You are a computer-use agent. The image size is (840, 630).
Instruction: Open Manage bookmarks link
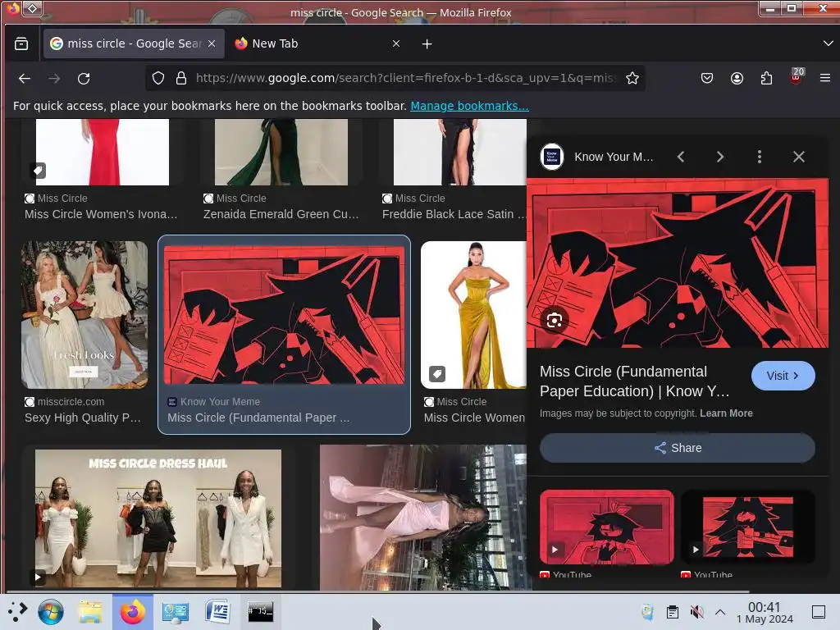coord(469,106)
